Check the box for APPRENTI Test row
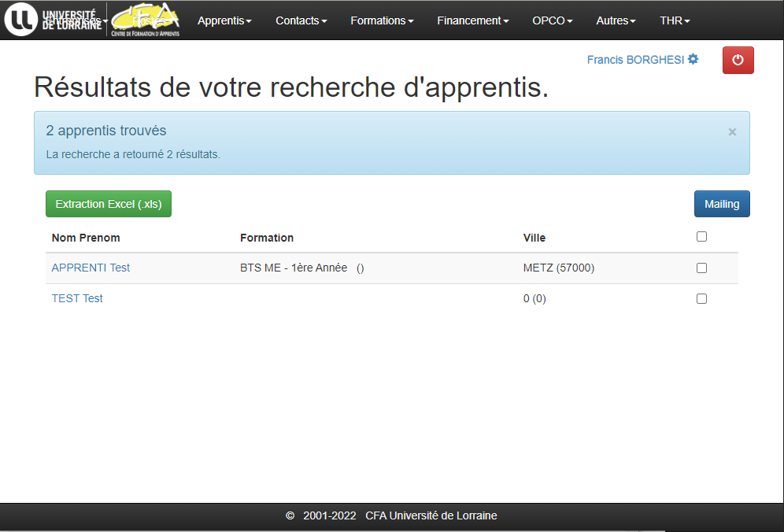This screenshot has width=784, height=532. pos(701,268)
